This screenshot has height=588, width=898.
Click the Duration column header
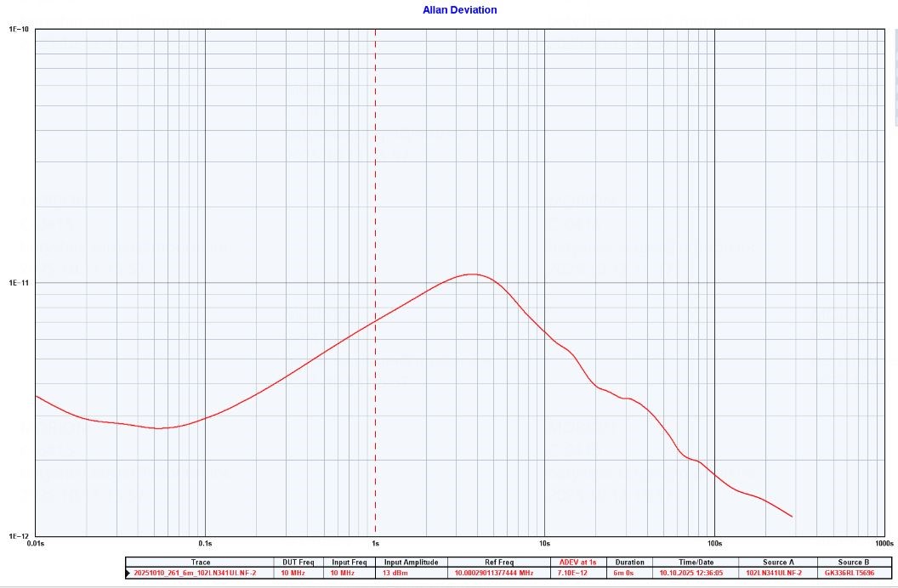[629, 563]
